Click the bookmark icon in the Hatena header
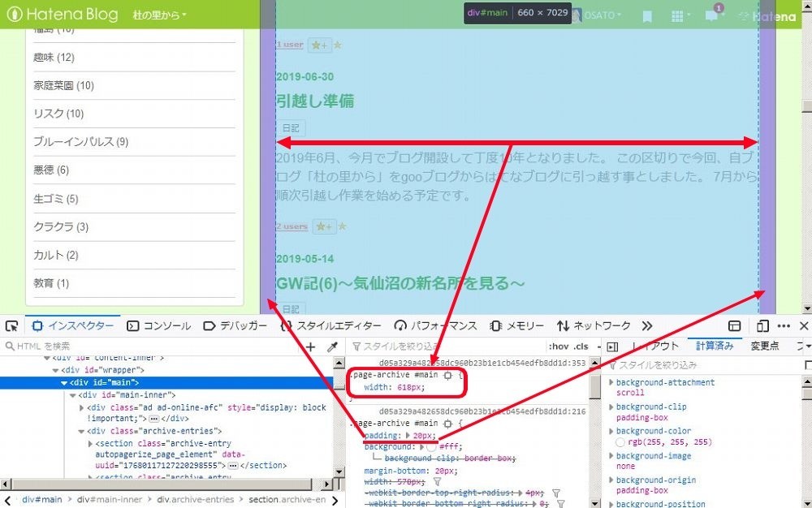 pos(647,15)
